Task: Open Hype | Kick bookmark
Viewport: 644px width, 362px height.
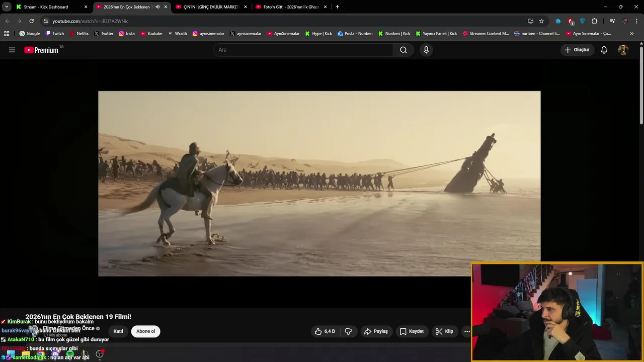Action: point(318,34)
